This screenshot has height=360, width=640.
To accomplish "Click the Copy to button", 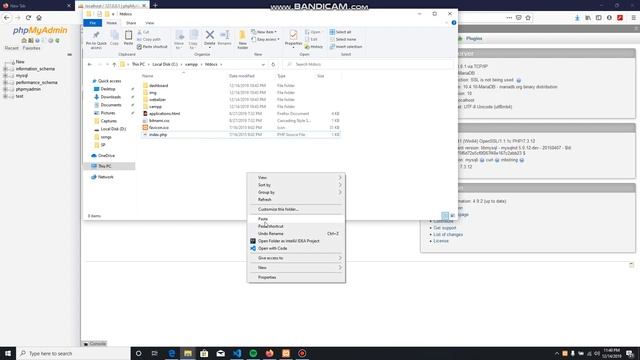I will (x=193, y=40).
